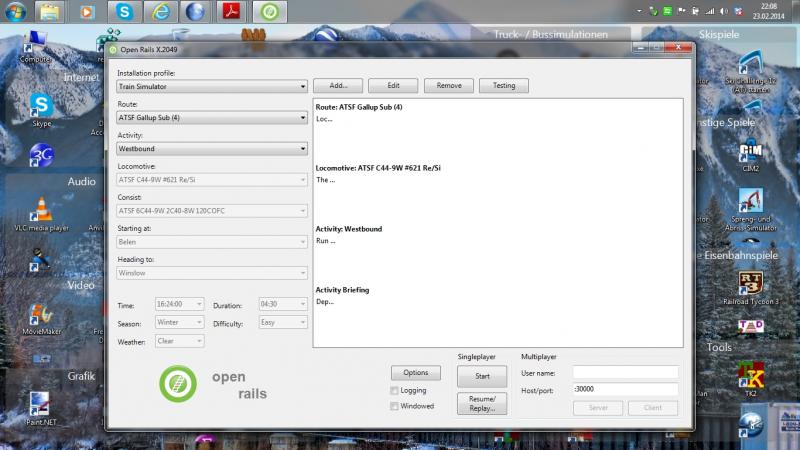The height and width of the screenshot is (450, 800).
Task: Click the Testing button
Action: click(x=504, y=86)
